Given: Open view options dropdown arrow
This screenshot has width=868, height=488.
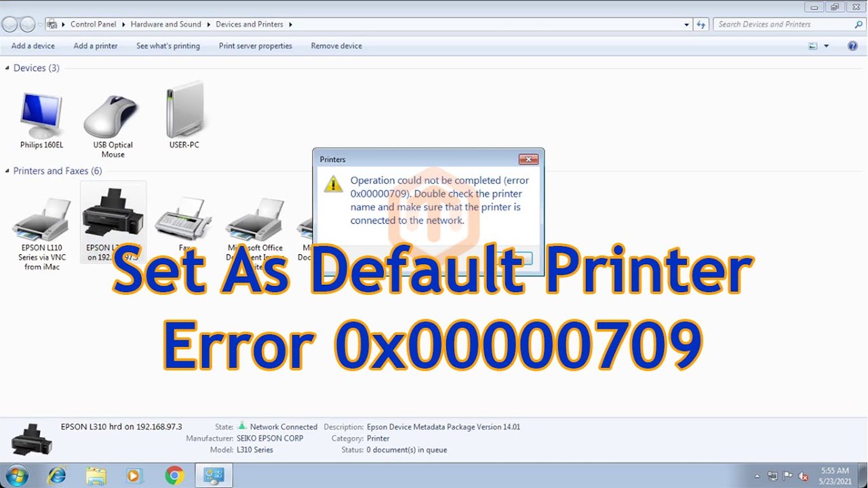Looking at the screenshot, I should (826, 46).
